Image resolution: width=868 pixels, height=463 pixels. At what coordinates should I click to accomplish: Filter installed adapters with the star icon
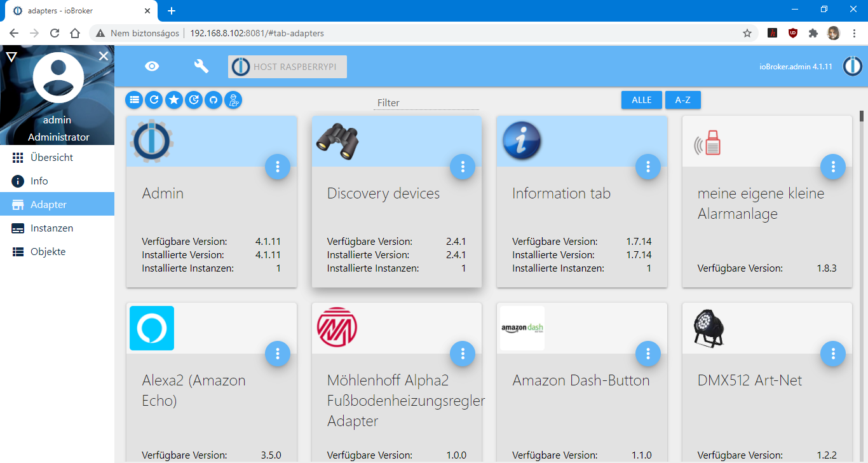click(173, 100)
